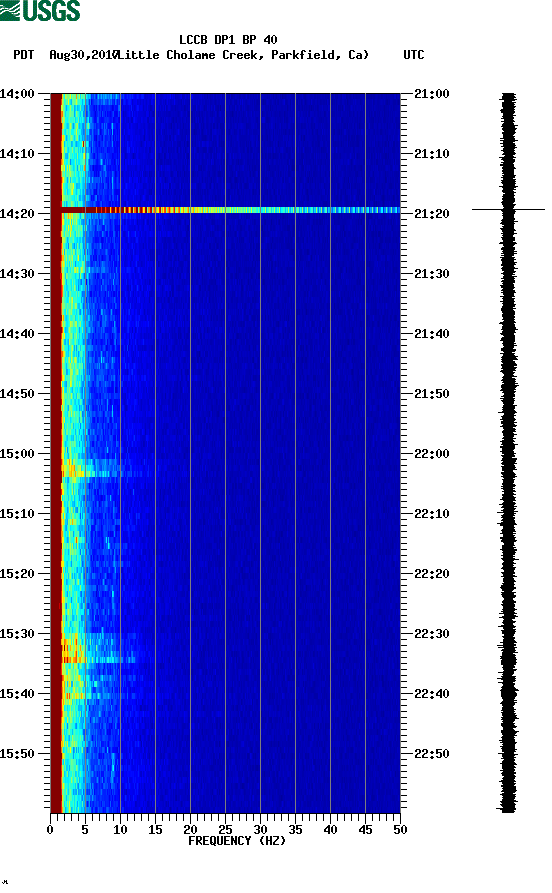The width and height of the screenshot is (552, 893).
Task: Click the 21:50 UTC time label
Action: 432,394
